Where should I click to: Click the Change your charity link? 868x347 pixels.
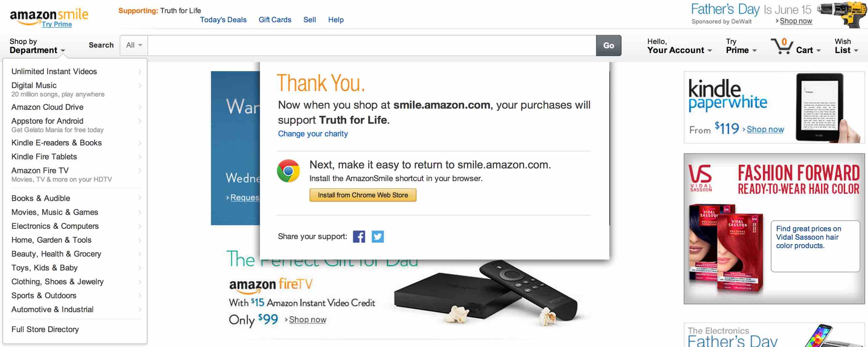coord(313,134)
